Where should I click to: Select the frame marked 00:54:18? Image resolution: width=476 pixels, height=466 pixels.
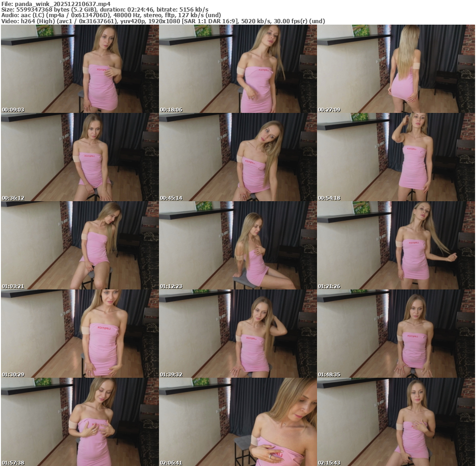(x=396, y=157)
